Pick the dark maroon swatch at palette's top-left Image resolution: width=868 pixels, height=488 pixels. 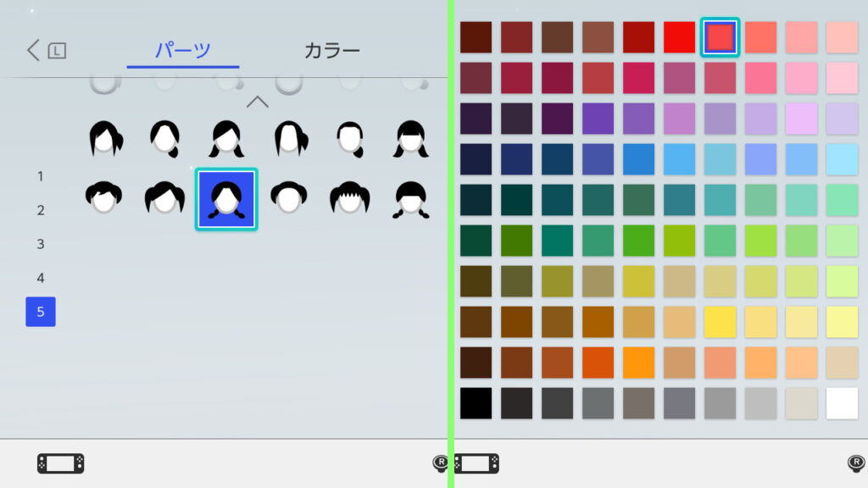pos(476,37)
